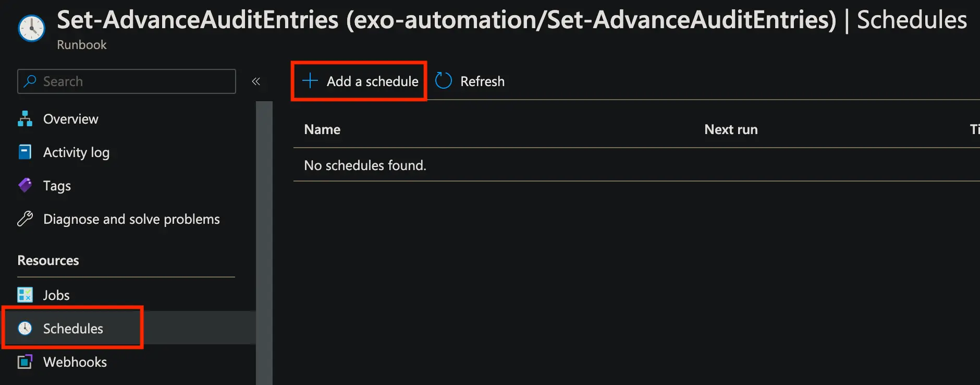The image size is (980, 385).
Task: Select Diagnose and solve problems
Action: [x=131, y=219]
